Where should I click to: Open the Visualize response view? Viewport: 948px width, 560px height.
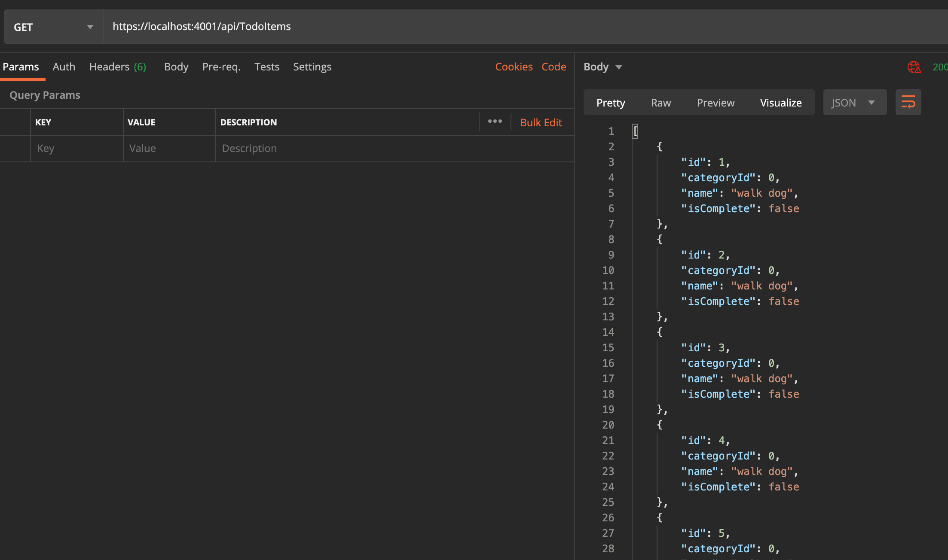point(780,103)
